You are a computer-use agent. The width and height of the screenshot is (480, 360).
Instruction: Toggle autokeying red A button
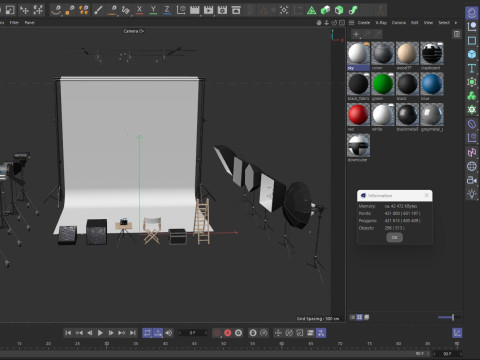pos(228,333)
